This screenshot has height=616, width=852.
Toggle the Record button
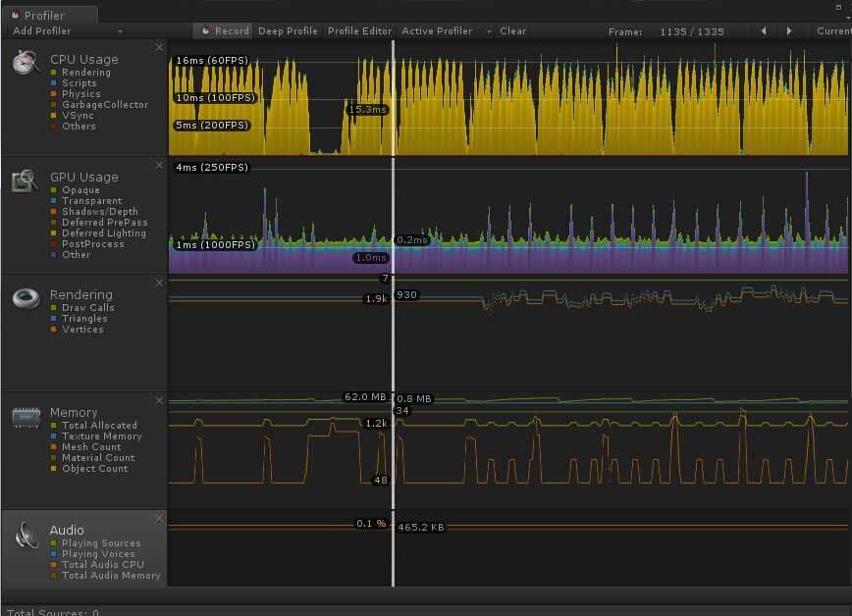(224, 31)
